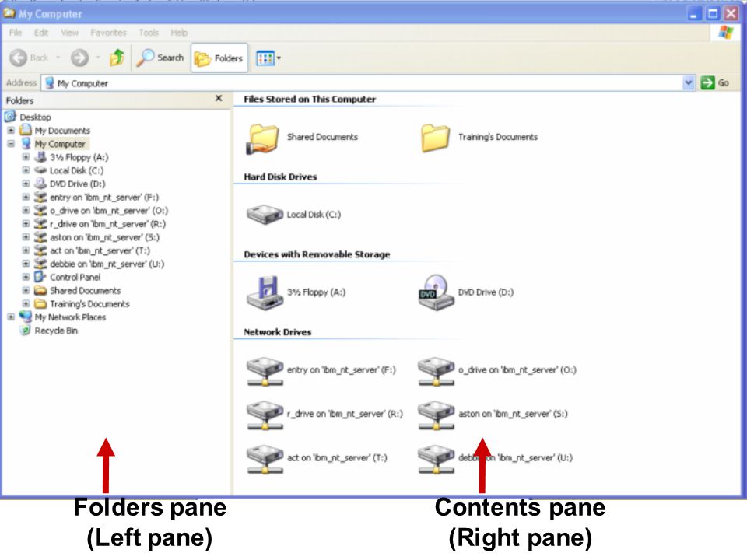Select Local Disk (C:) drive icon in contents
This screenshot has width=747, height=560.
coord(265,215)
